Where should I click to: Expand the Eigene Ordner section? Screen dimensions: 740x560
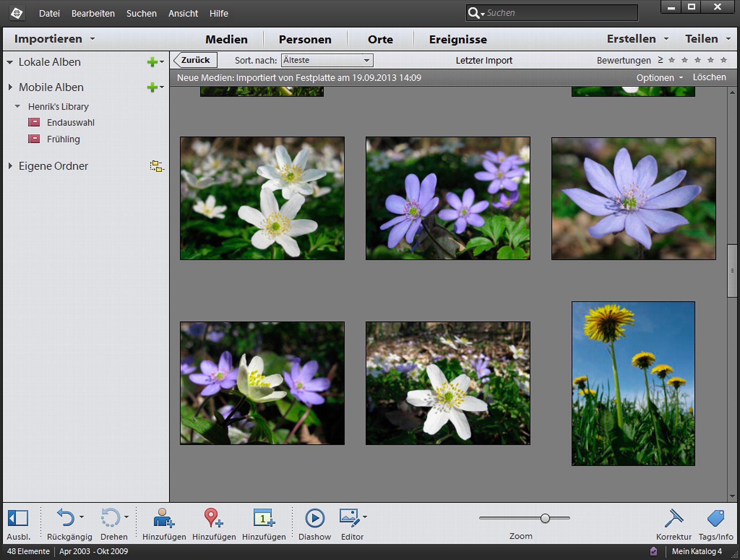click(x=10, y=166)
